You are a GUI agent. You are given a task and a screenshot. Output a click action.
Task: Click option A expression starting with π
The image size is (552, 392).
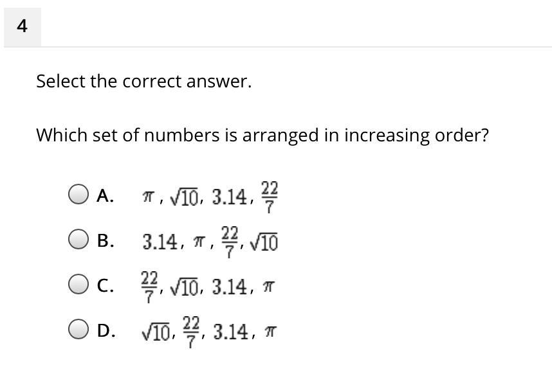tap(210, 197)
